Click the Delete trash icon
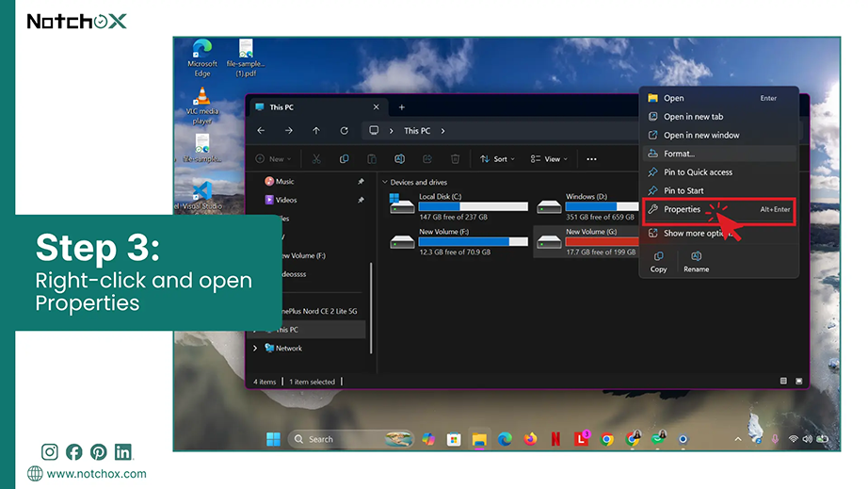 pyautogui.click(x=455, y=159)
